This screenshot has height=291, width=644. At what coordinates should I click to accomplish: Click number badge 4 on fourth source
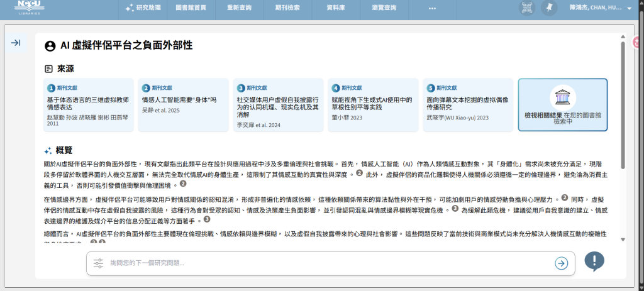coord(336,88)
